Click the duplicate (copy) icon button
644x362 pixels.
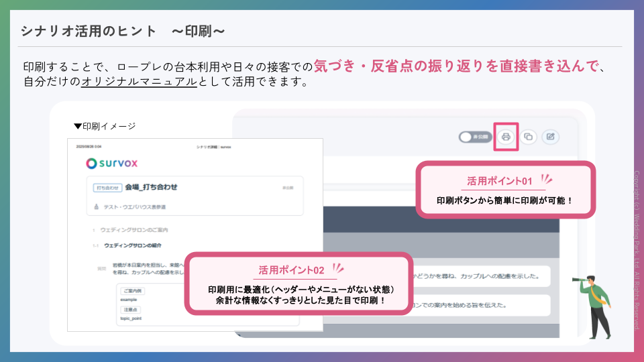[x=528, y=137]
